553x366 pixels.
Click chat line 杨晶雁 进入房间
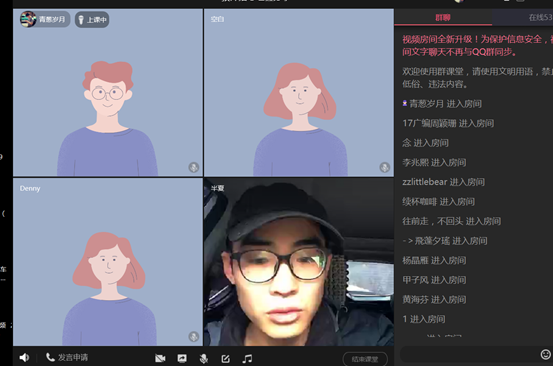pos(434,260)
